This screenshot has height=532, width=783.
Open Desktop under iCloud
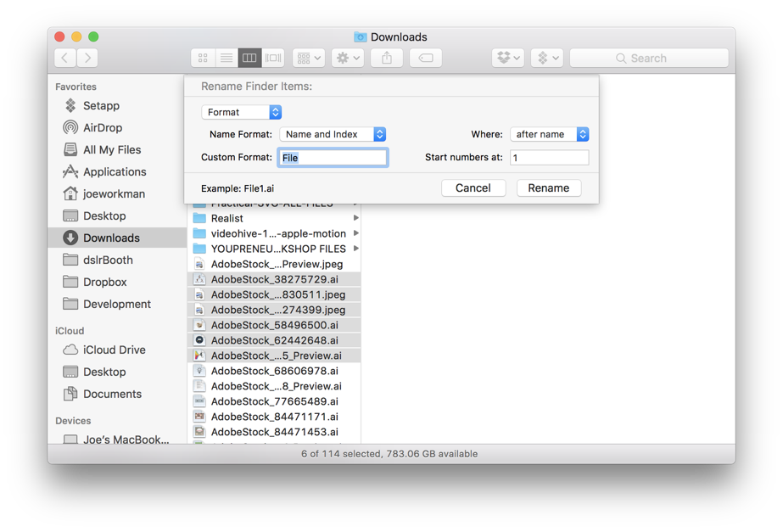(117, 372)
